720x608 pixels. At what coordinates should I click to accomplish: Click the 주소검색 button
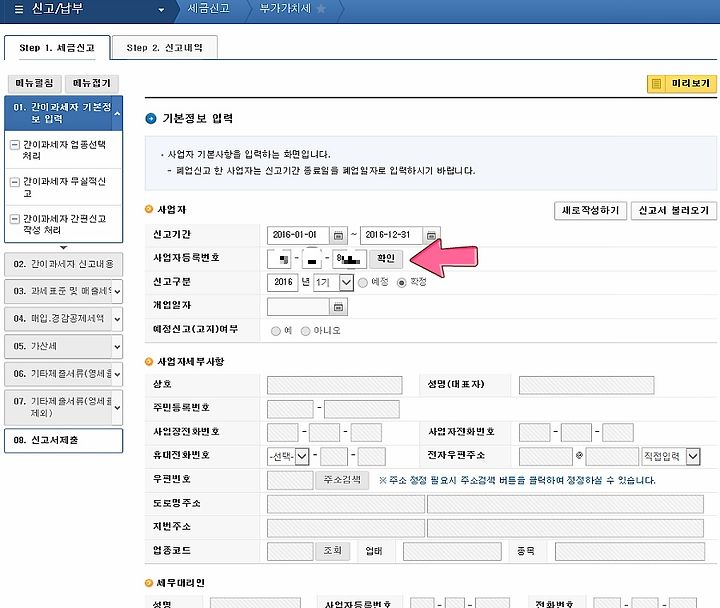pos(342,480)
